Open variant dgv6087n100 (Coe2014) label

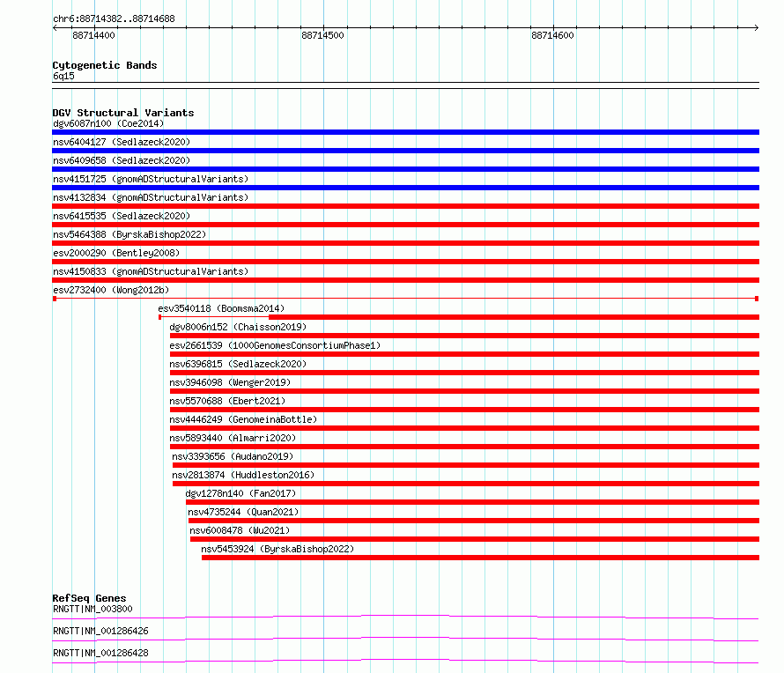coord(108,123)
